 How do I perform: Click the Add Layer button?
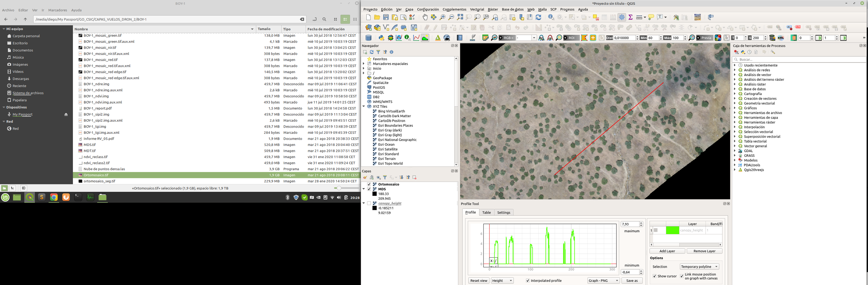[x=667, y=251]
